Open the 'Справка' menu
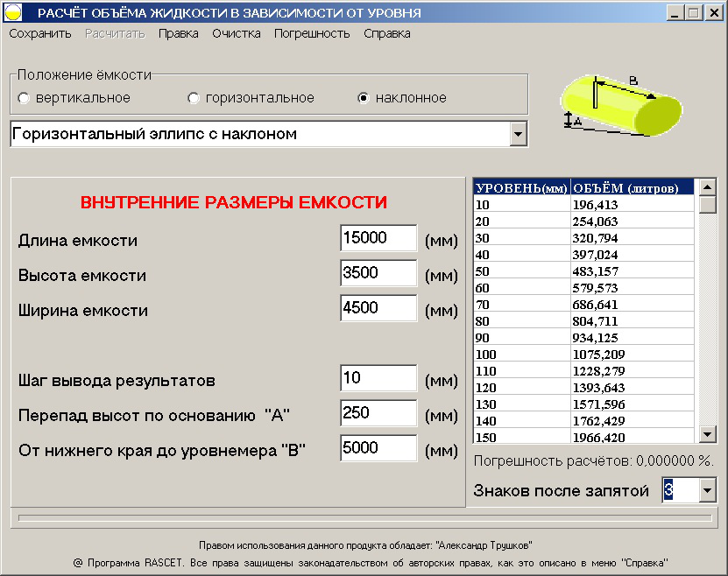 385,32
